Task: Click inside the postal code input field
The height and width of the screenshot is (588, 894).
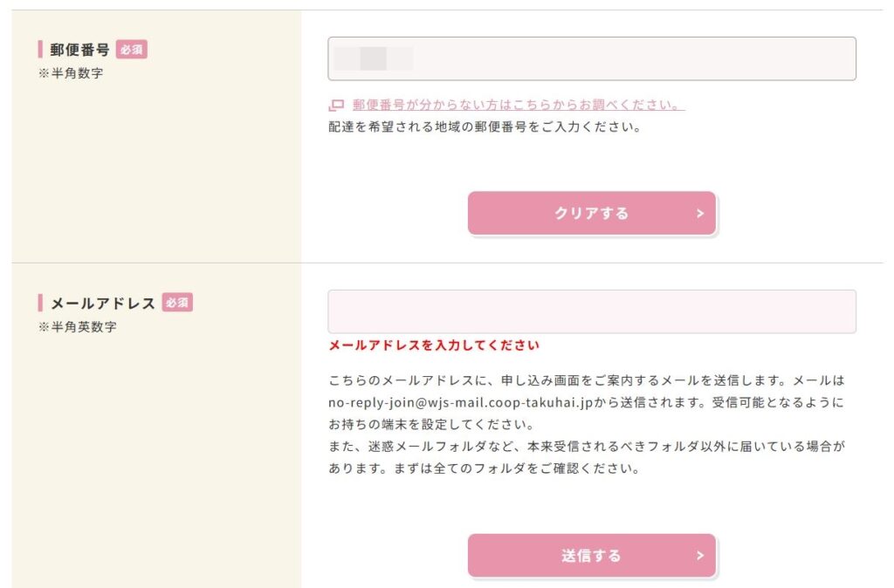Action: 591,56
